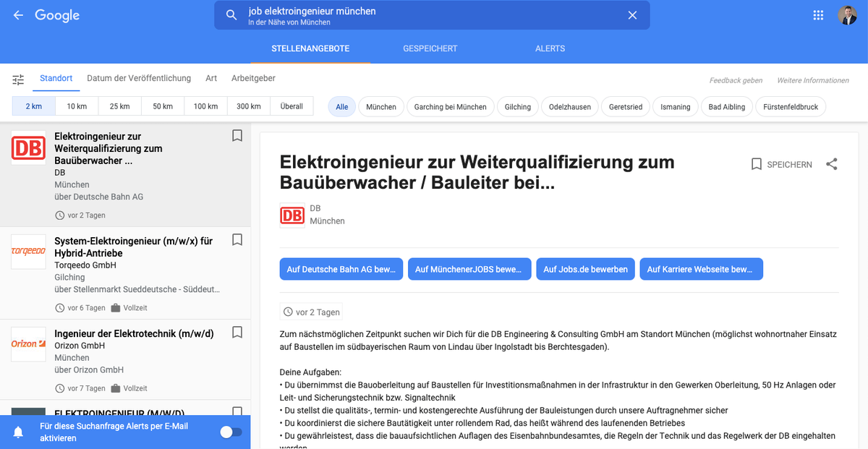Image resolution: width=868 pixels, height=449 pixels.
Task: Apply via Auf Karriere Webseite bewerben
Action: pos(702,269)
